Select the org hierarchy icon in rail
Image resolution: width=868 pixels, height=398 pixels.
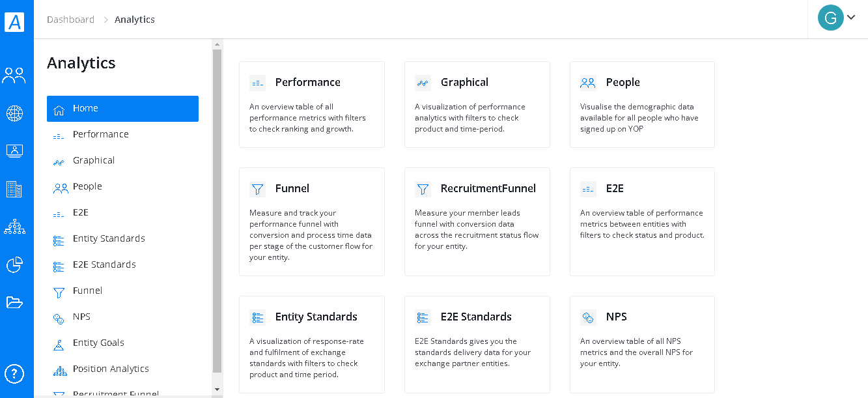click(x=14, y=227)
